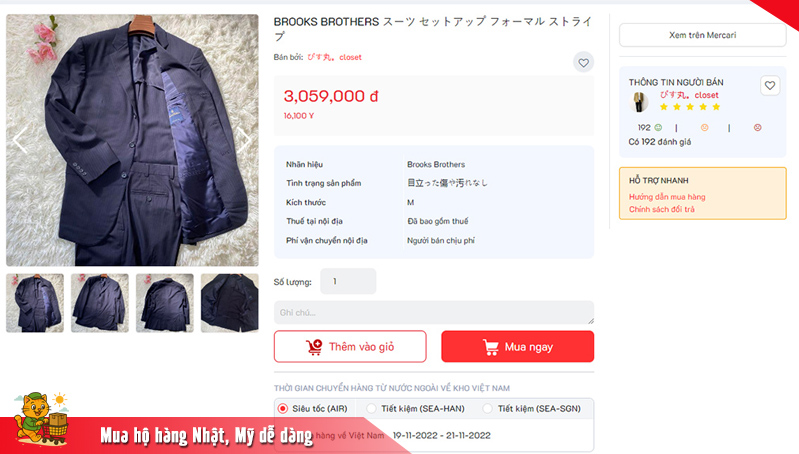Viewport: 799px width, 454px height.
Task: Open Chính sách đổi trả link
Action: click(x=661, y=209)
